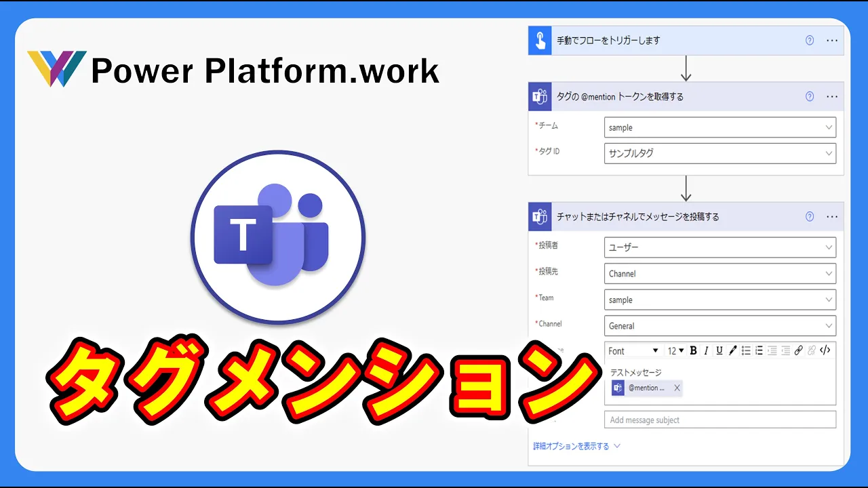Remove the @mention token with X

pyautogui.click(x=677, y=388)
